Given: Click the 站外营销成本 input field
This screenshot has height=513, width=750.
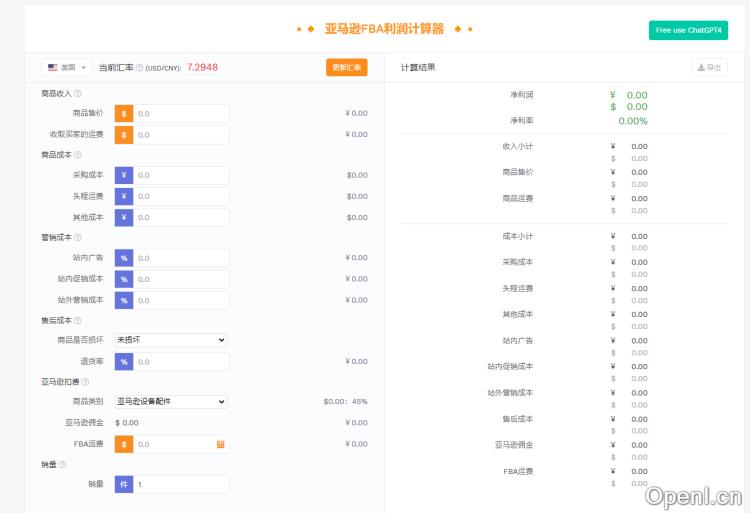Looking at the screenshot, I should coord(181,300).
